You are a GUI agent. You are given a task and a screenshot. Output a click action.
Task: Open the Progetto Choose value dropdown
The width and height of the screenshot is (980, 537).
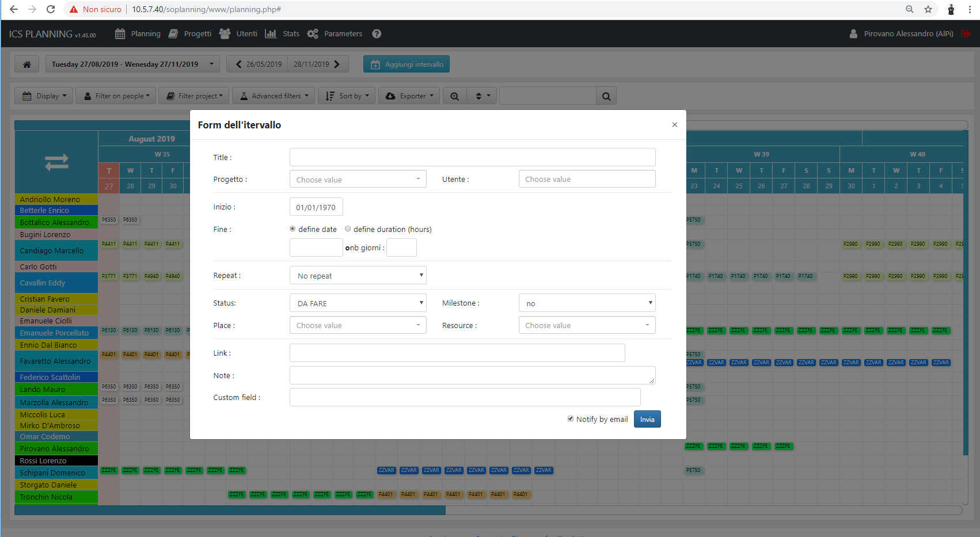pos(358,180)
